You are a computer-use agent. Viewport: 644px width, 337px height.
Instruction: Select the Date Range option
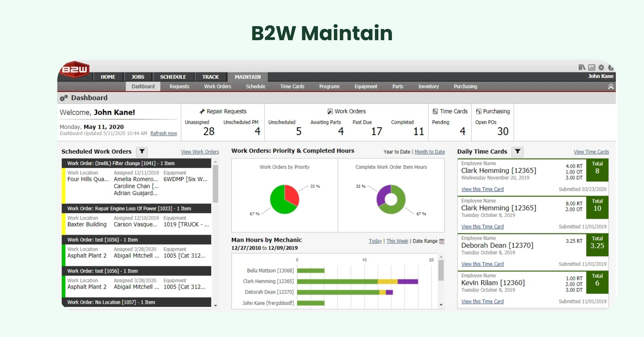pos(425,241)
